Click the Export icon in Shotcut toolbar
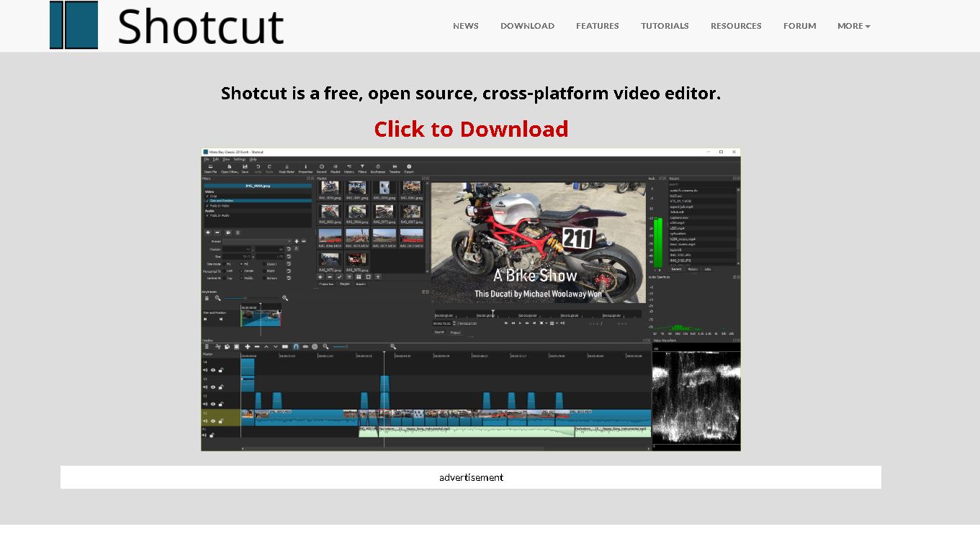The width and height of the screenshot is (980, 542). pos(409,168)
